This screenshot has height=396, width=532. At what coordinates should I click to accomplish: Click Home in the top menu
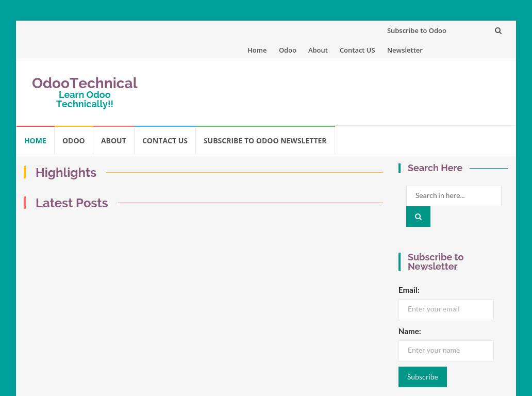tap(257, 50)
